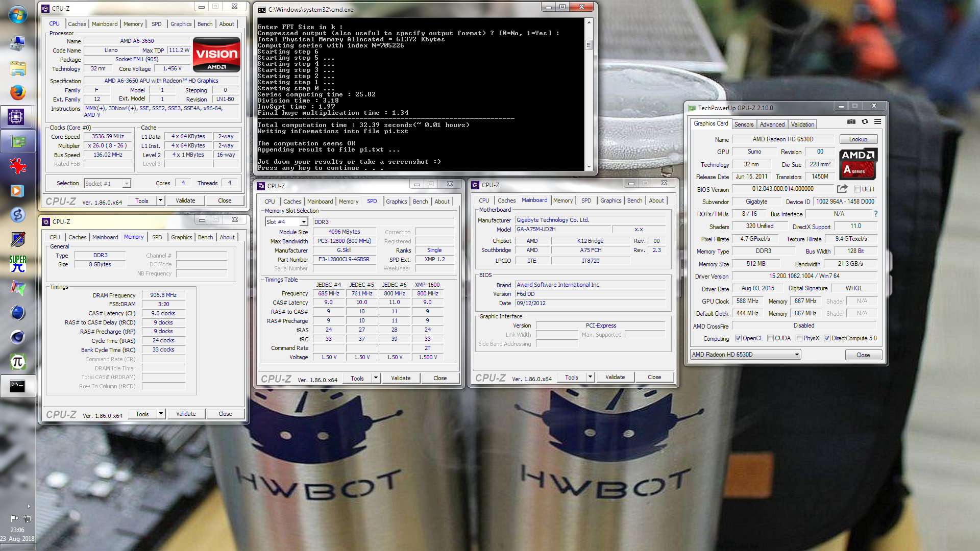980x551 pixels.
Task: Toggle the PhysX checkbox
Action: click(x=799, y=338)
